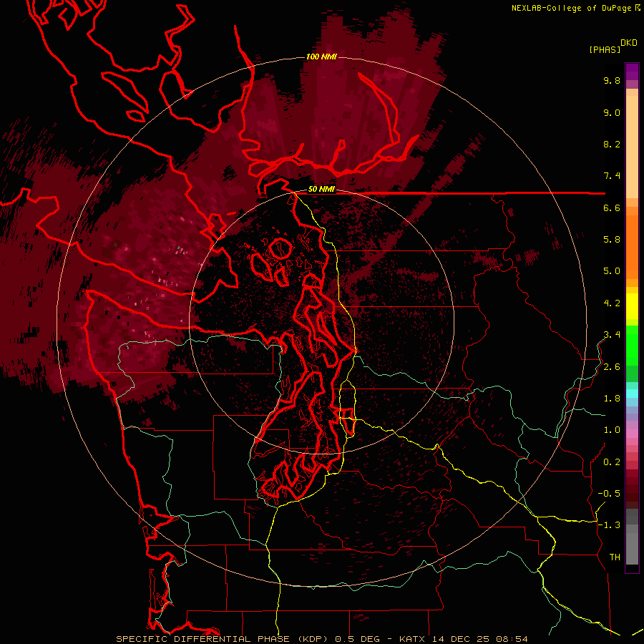
Task: Select the 4.2 legend value
Action: click(612, 303)
